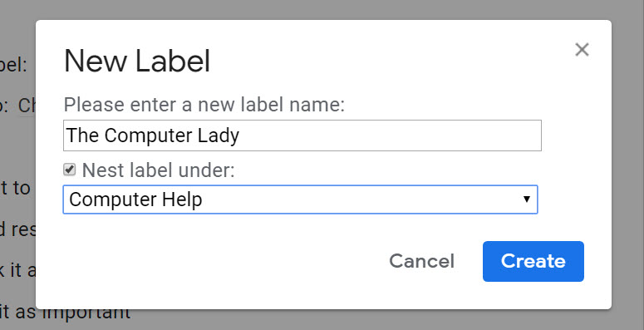Focus the new label name input field
The height and width of the screenshot is (330, 644).
302,135
